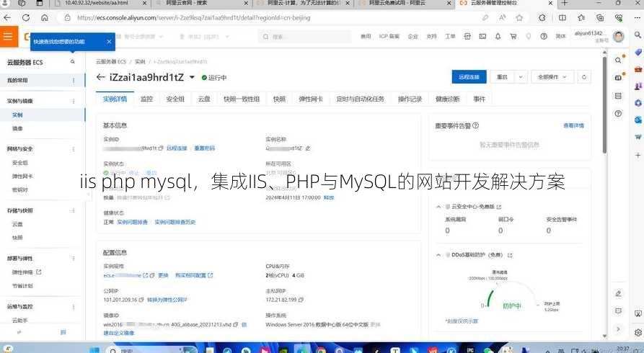This screenshot has width=644, height=353.
Task: Open the 定时与自动化任务 tab
Action: click(360, 99)
